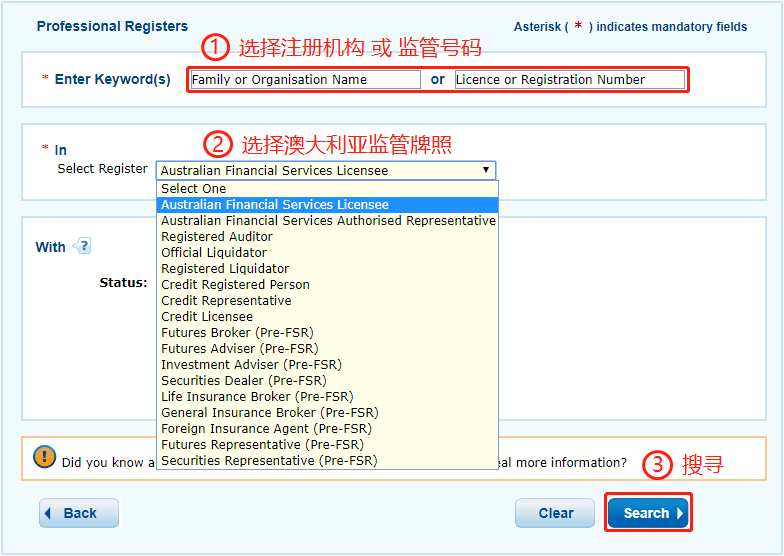This screenshot has width=784, height=556.
Task: Select Credit Registered Person option
Action: coord(235,285)
